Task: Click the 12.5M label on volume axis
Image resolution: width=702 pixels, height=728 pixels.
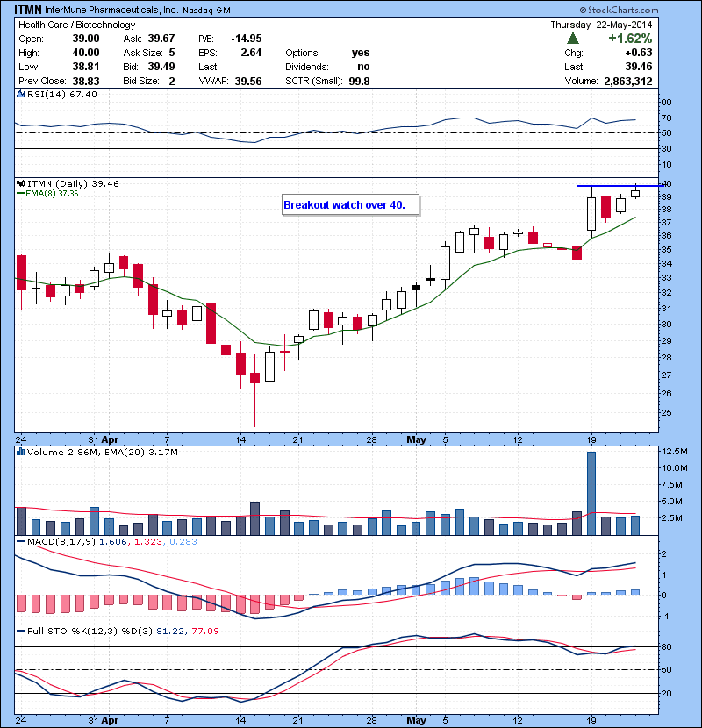Action: pos(675,452)
